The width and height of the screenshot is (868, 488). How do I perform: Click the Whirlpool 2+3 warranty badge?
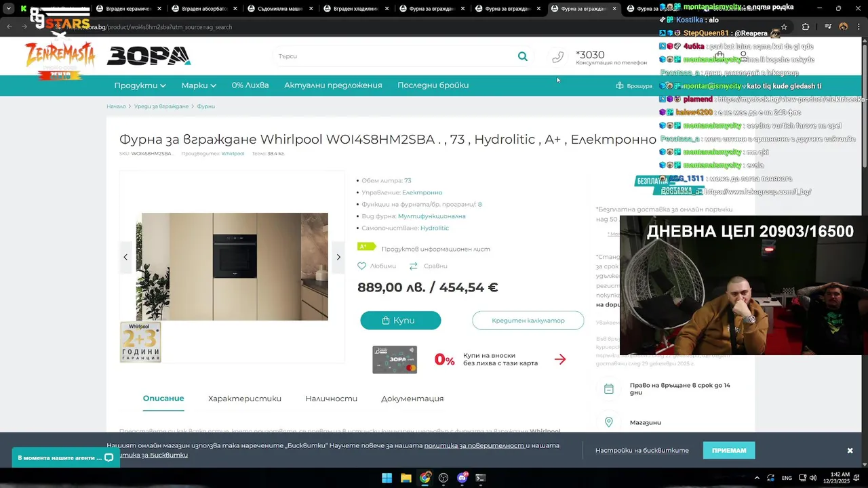(x=140, y=342)
